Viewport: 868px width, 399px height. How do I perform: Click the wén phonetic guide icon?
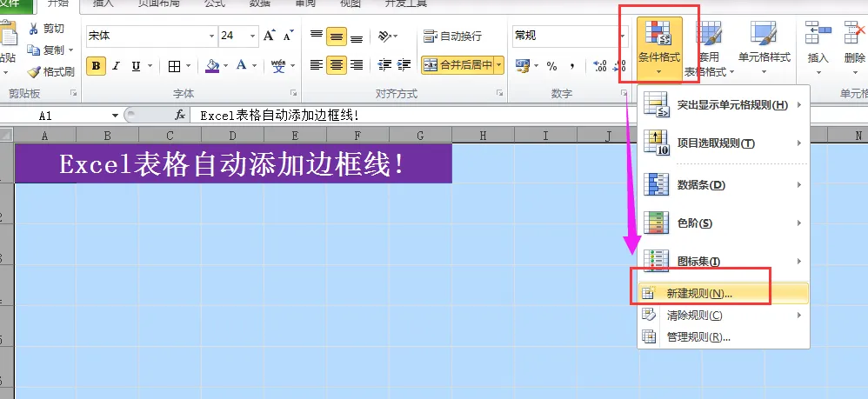(278, 66)
